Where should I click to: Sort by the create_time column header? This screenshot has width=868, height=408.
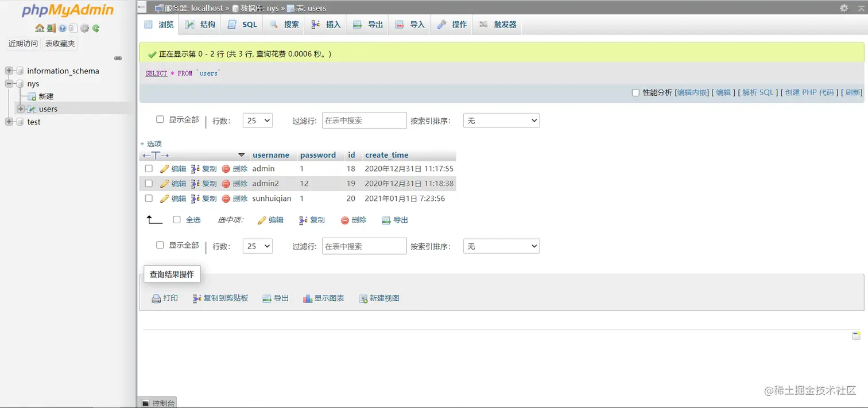[387, 155]
